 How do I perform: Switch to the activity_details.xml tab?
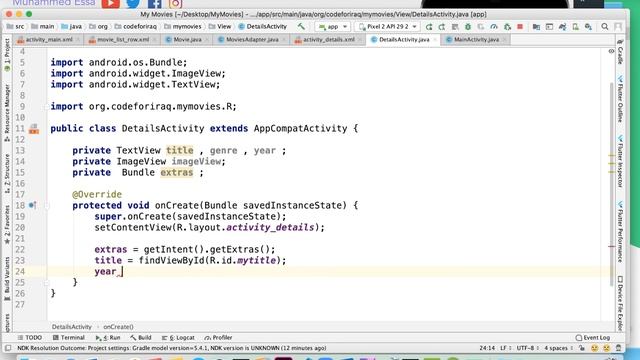[329, 40]
